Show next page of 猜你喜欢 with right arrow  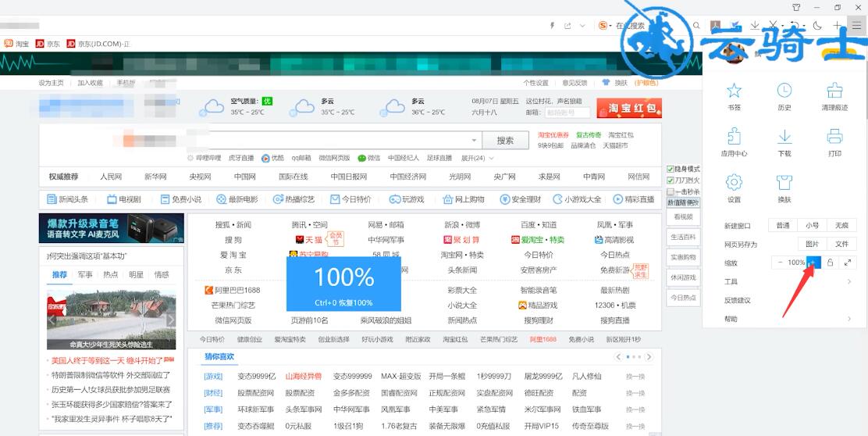click(649, 357)
